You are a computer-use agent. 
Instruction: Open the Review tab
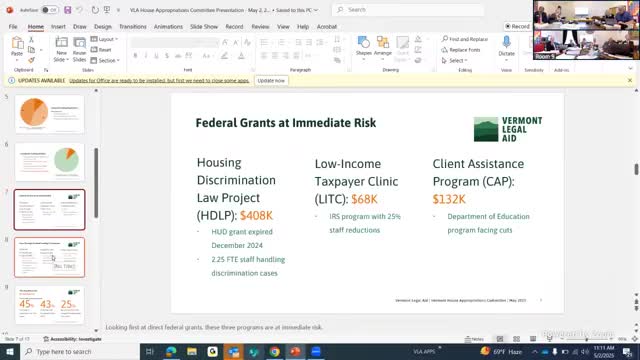pyautogui.click(x=260, y=27)
